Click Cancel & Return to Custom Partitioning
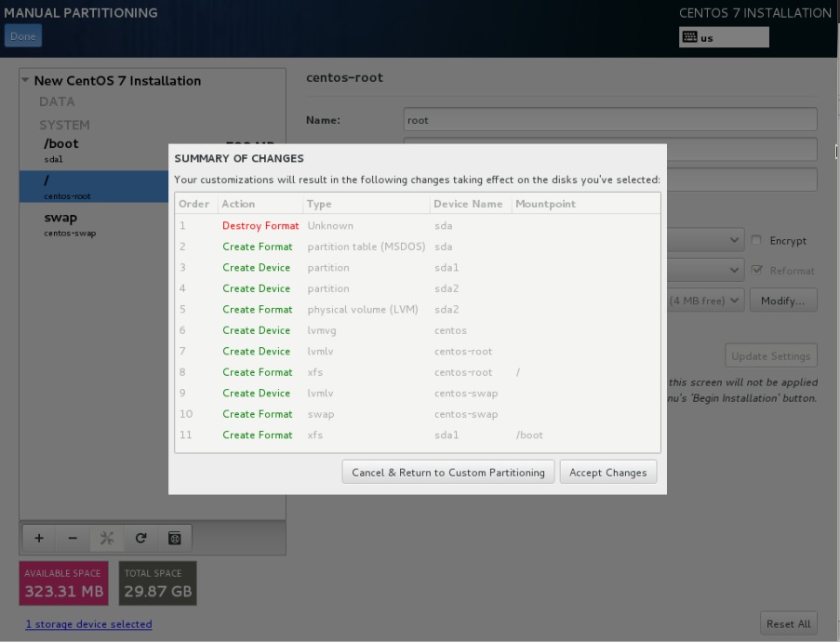The image size is (840, 642). 448,472
